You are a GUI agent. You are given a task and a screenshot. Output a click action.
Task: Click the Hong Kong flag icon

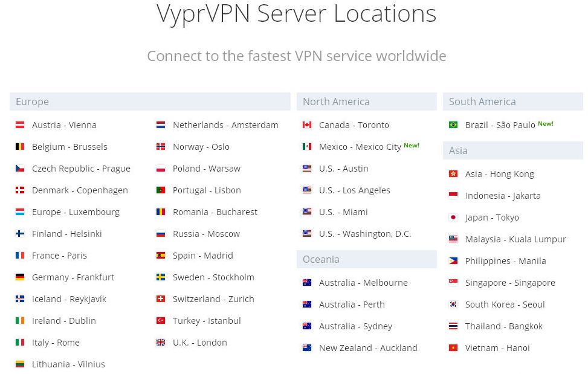click(453, 174)
